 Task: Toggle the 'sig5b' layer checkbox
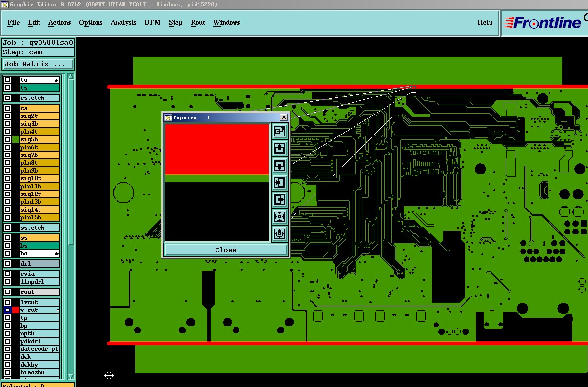(8, 139)
